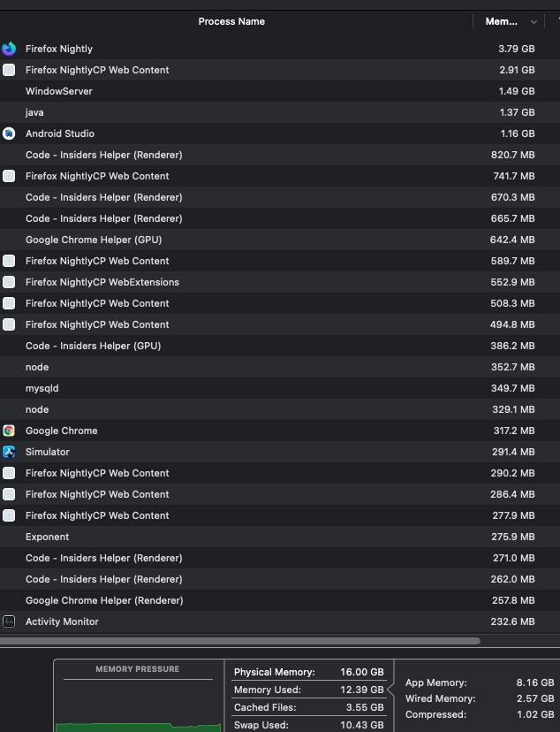Click the Simulator app icon
This screenshot has width=560, height=732.
[9, 452]
